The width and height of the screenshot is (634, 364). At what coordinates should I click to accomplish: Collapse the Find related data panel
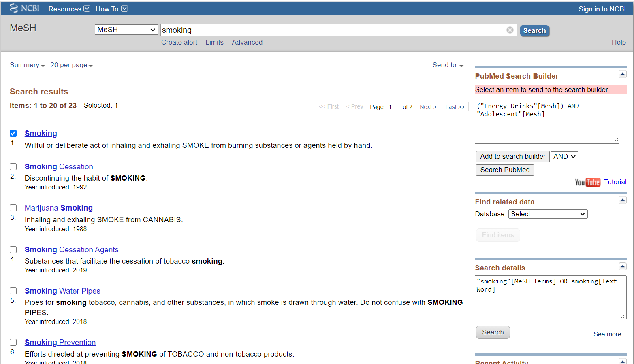coord(622,200)
